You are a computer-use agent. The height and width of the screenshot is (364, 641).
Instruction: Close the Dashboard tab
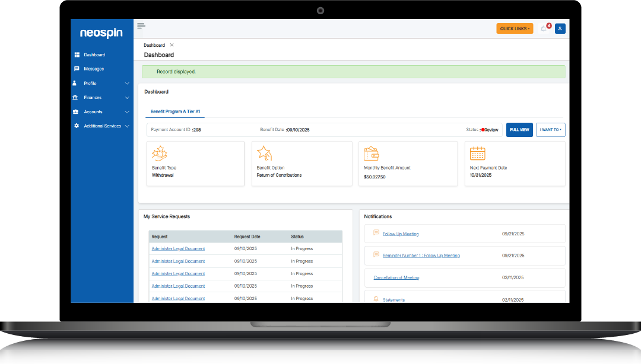tap(172, 45)
